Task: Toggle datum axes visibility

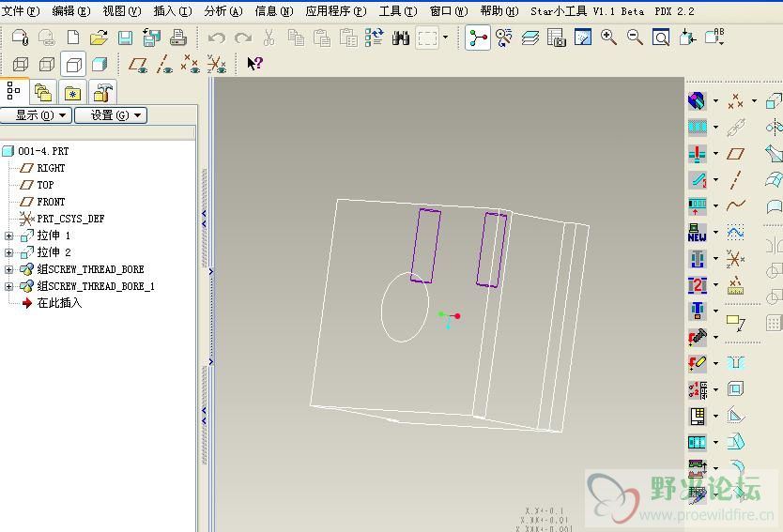Action: click(163, 65)
